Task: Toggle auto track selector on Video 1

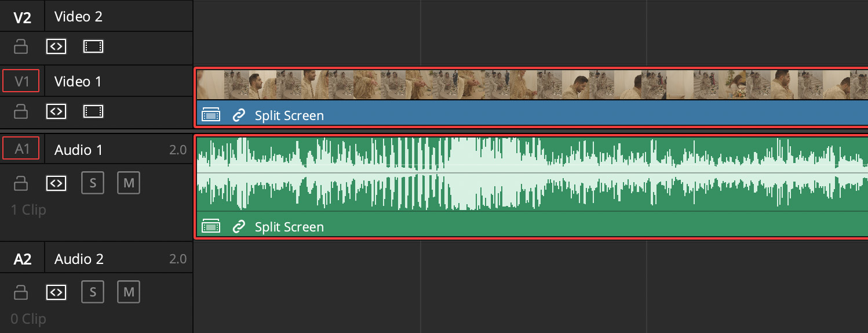Action: (x=56, y=111)
